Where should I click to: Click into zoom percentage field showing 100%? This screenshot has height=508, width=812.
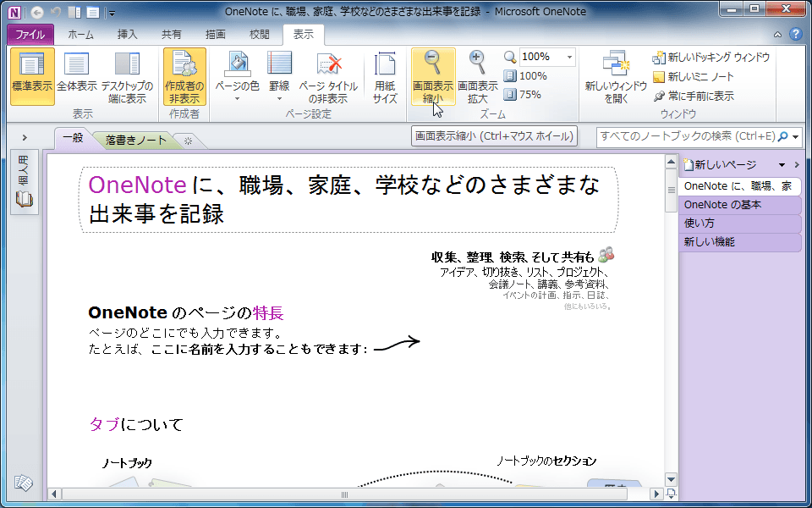(x=541, y=57)
